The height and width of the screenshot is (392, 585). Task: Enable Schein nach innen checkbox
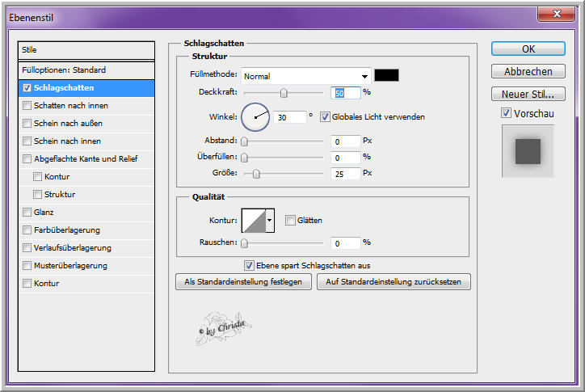click(27, 141)
